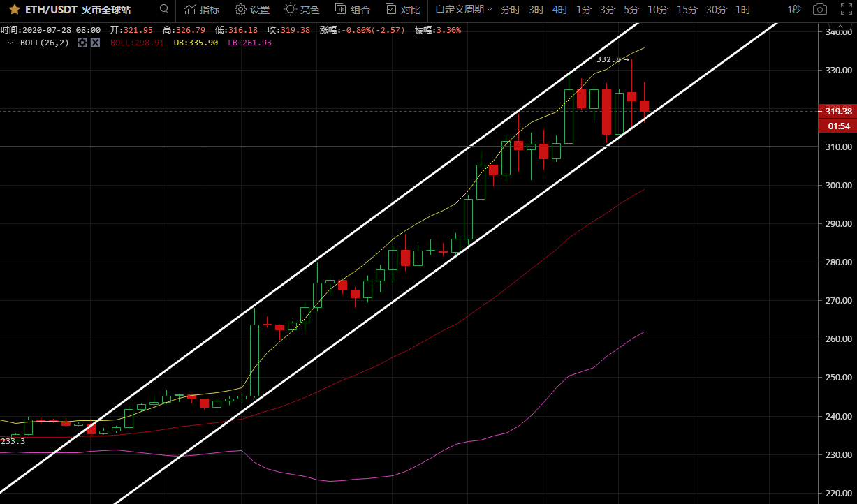Open the 组合 layout option
The height and width of the screenshot is (504, 857).
point(353,10)
